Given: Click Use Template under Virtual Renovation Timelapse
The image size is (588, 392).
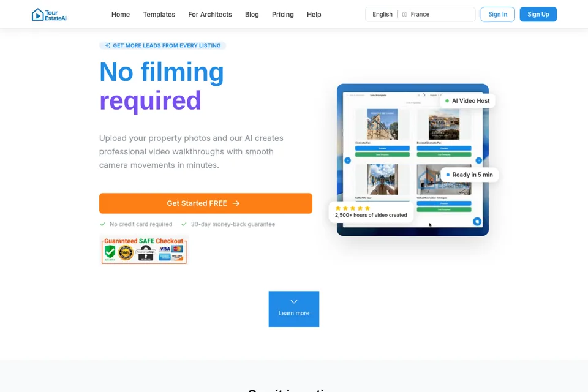Looking at the screenshot, I should 444,209.
